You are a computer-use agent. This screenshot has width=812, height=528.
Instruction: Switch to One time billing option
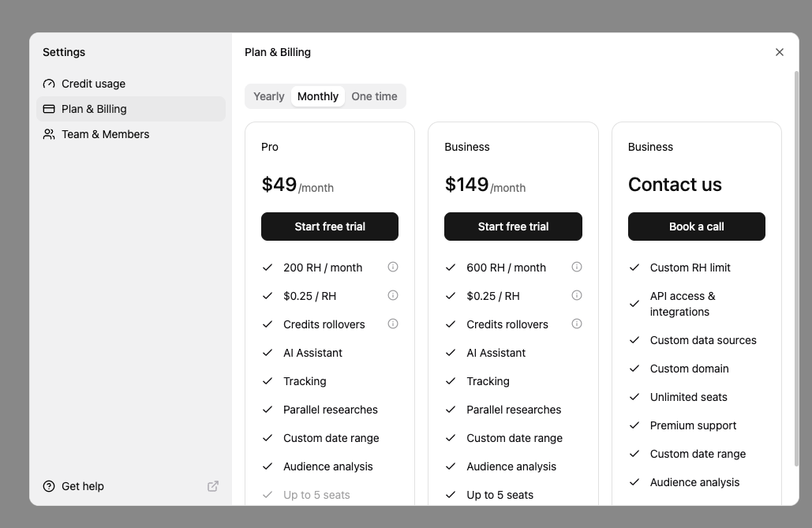pos(374,96)
